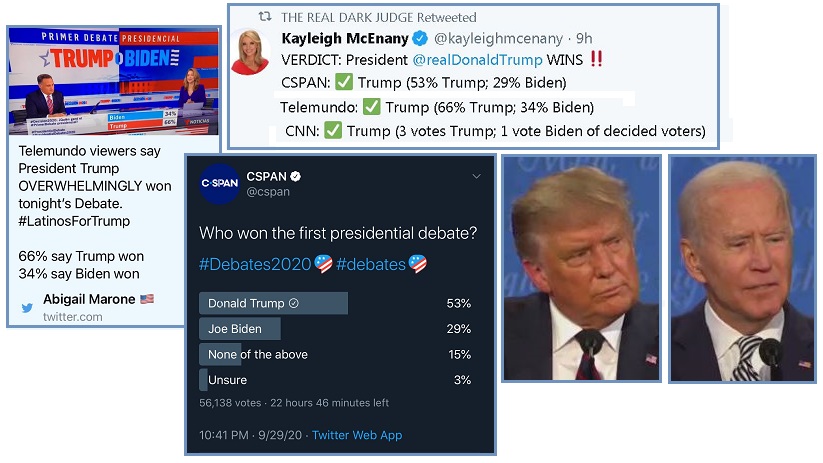Select the Joe Biden poll option
The width and height of the screenshot is (823, 463).
click(x=240, y=328)
